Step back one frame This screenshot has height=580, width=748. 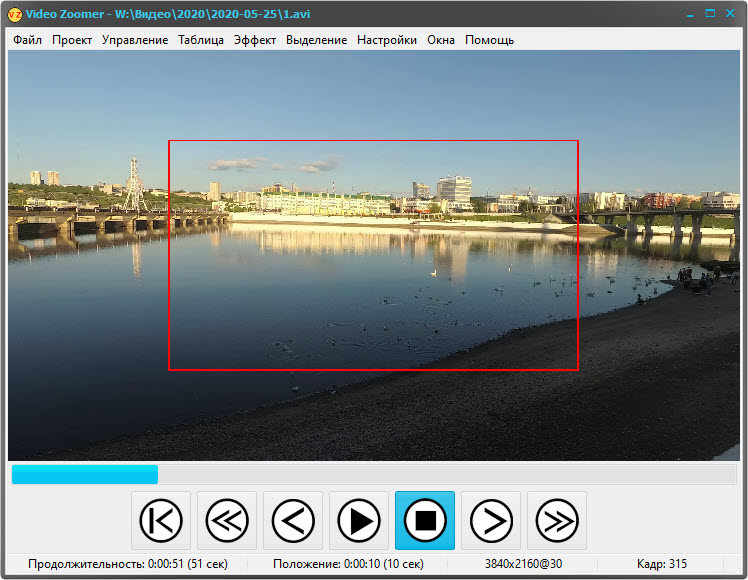pos(293,520)
